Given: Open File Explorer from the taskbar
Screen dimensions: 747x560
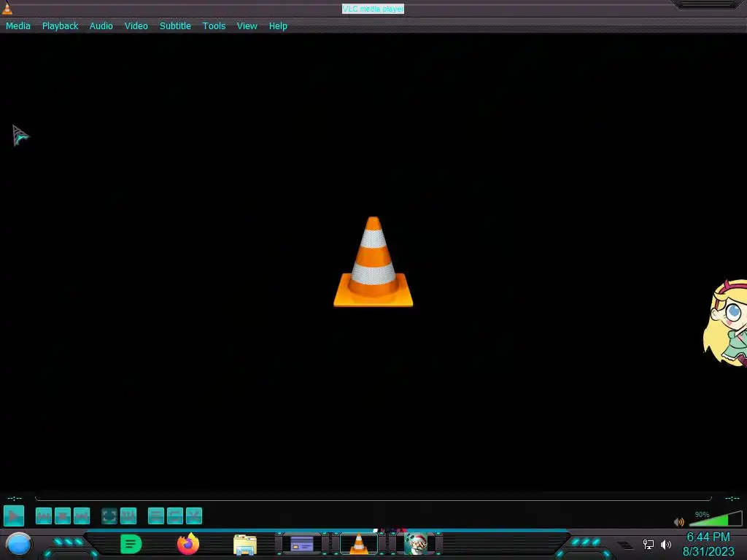Looking at the screenshot, I should click(245, 545).
